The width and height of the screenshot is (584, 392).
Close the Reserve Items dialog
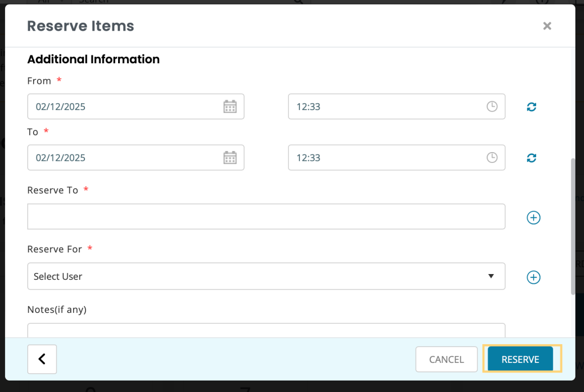(x=547, y=26)
